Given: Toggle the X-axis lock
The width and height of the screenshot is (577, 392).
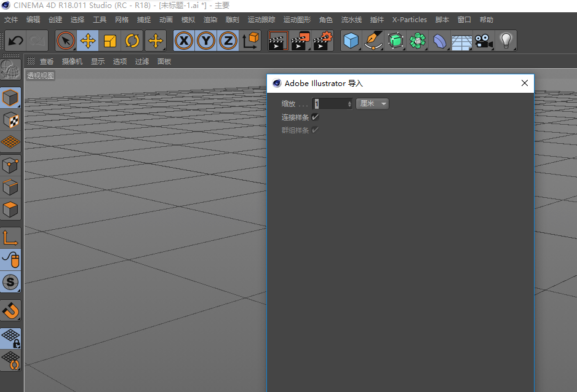Looking at the screenshot, I should (x=184, y=41).
